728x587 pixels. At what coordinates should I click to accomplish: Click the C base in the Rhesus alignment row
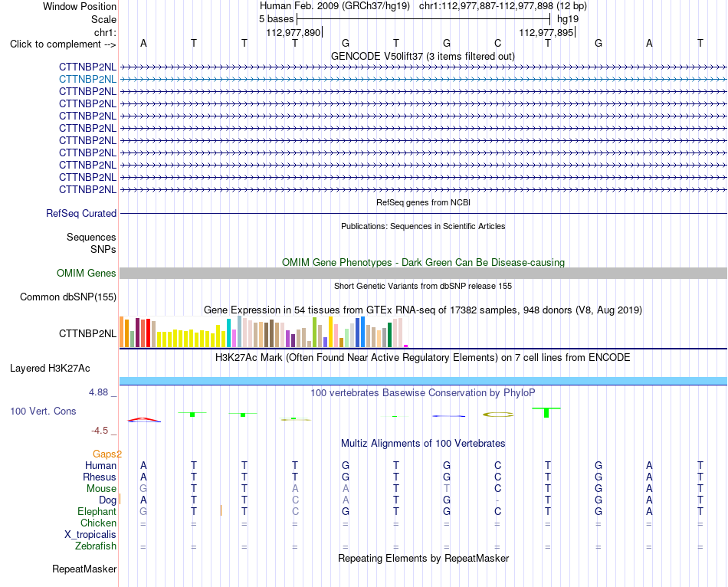coord(497,477)
